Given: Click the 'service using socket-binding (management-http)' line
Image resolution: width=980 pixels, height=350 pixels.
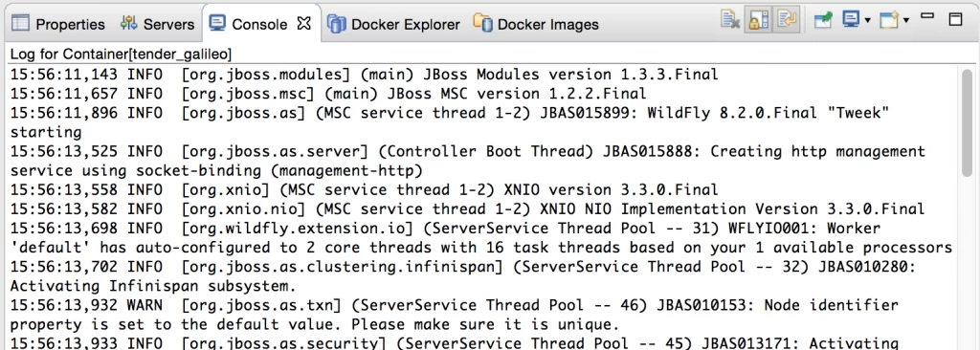Looking at the screenshot, I should (x=216, y=170).
